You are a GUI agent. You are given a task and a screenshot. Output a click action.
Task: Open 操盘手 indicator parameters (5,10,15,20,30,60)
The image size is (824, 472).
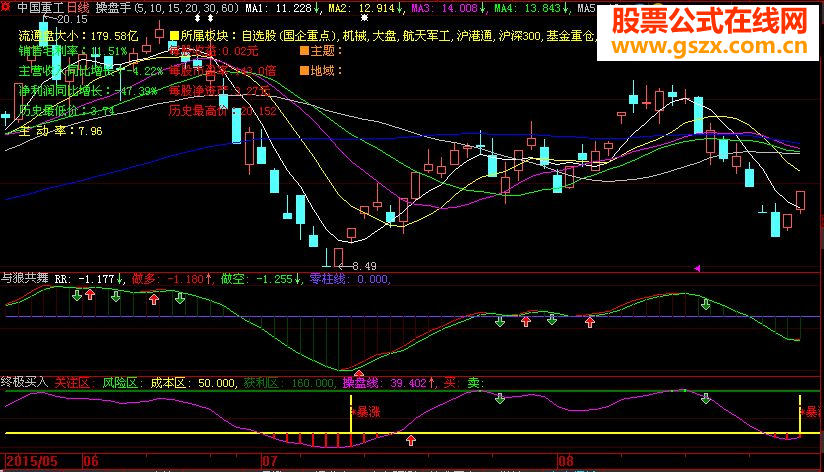pos(167,8)
